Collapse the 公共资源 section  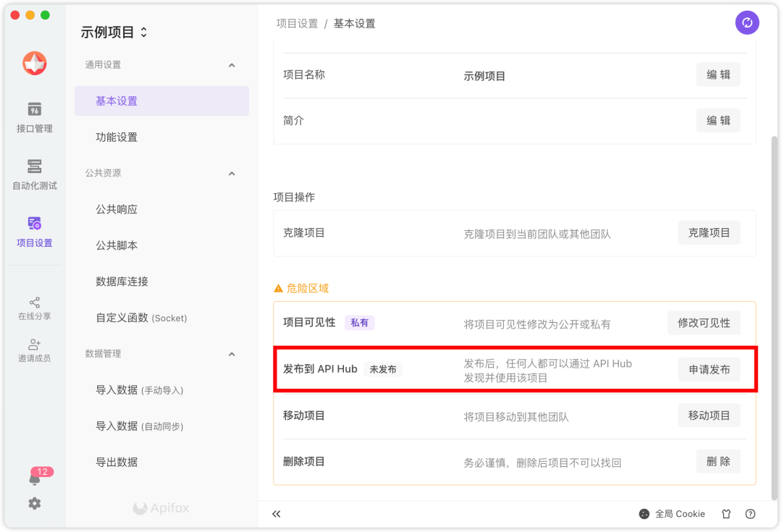(232, 174)
